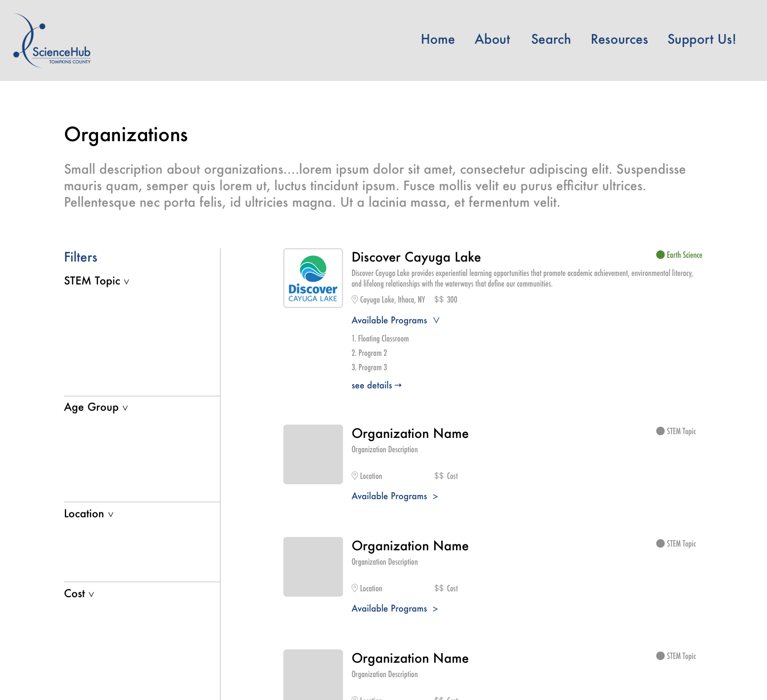Viewport: 767px width, 700px height.
Task: Click the first placeholder organization thumbnail
Action: coord(313,454)
